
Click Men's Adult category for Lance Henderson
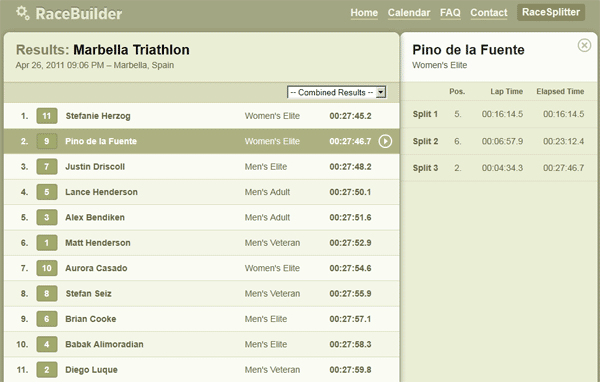[x=267, y=192]
